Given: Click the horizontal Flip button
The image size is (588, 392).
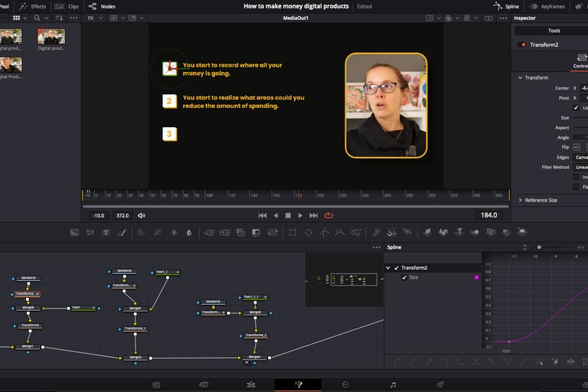Looking at the screenshot, I should [578, 147].
